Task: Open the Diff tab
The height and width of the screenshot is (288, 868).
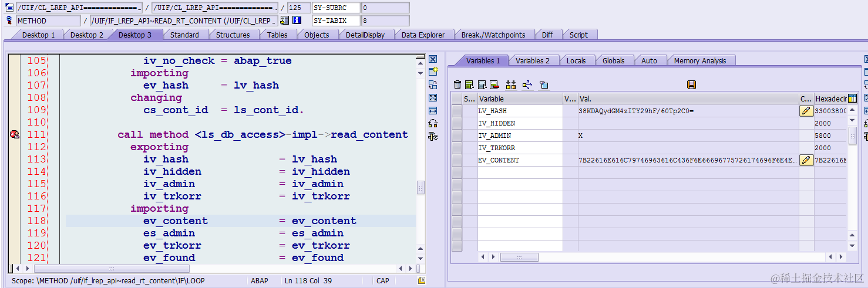Action: coord(547,35)
